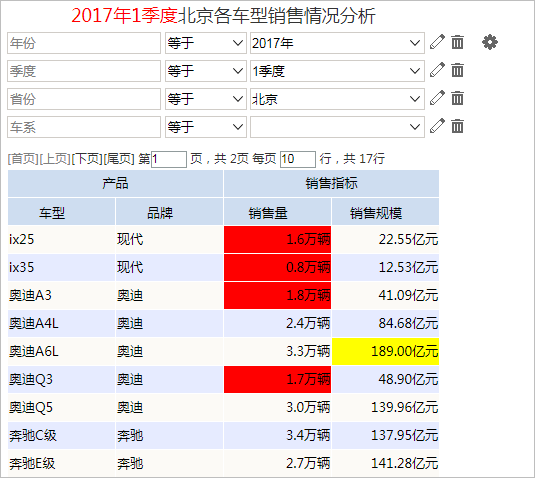Image resolution: width=535 pixels, height=478 pixels.
Task: Expand the 1季度 quarter value dropdown
Action: coord(337,71)
